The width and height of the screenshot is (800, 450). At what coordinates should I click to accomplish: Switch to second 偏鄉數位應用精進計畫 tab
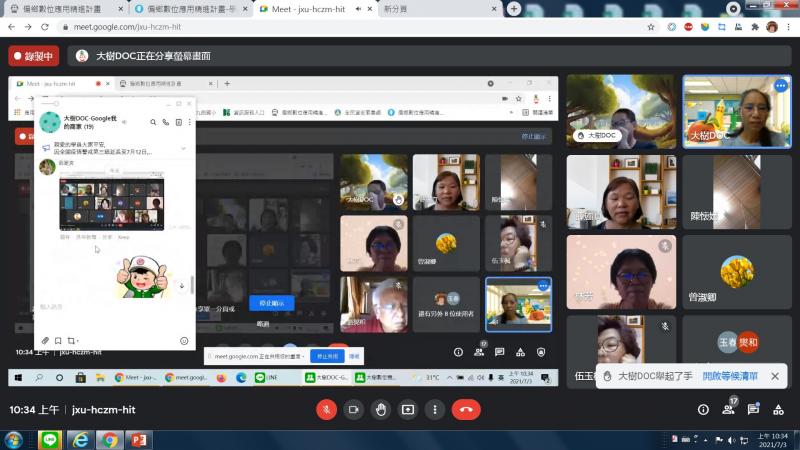[189, 9]
